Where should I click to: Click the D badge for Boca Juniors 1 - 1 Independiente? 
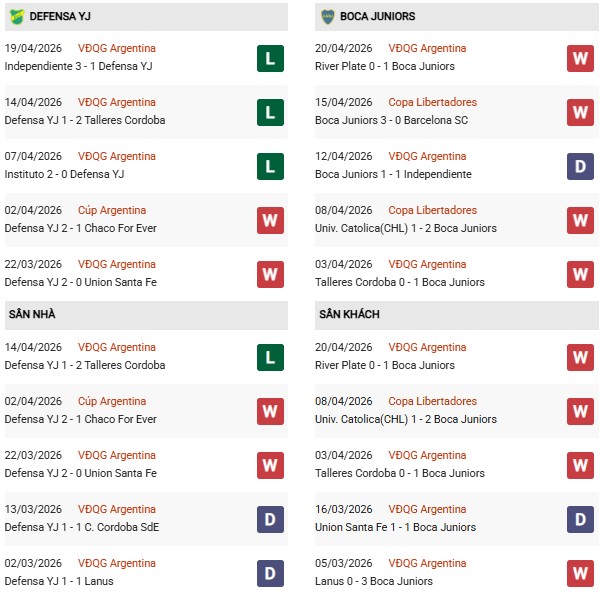[x=580, y=166]
